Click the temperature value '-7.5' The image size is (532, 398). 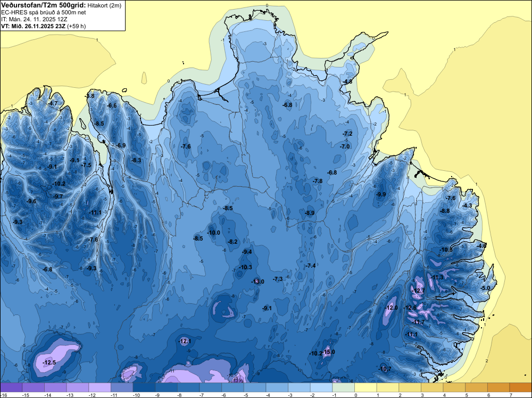click(x=87, y=165)
